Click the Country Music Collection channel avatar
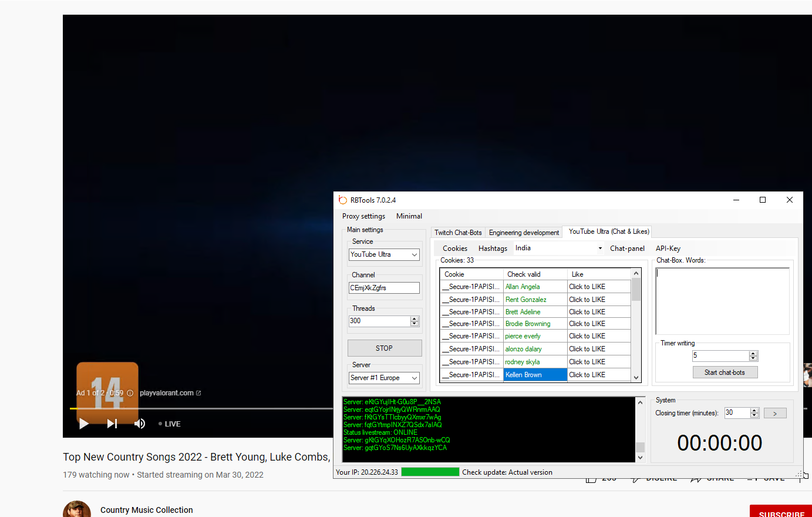Image resolution: width=812 pixels, height=517 pixels. pos(77,510)
